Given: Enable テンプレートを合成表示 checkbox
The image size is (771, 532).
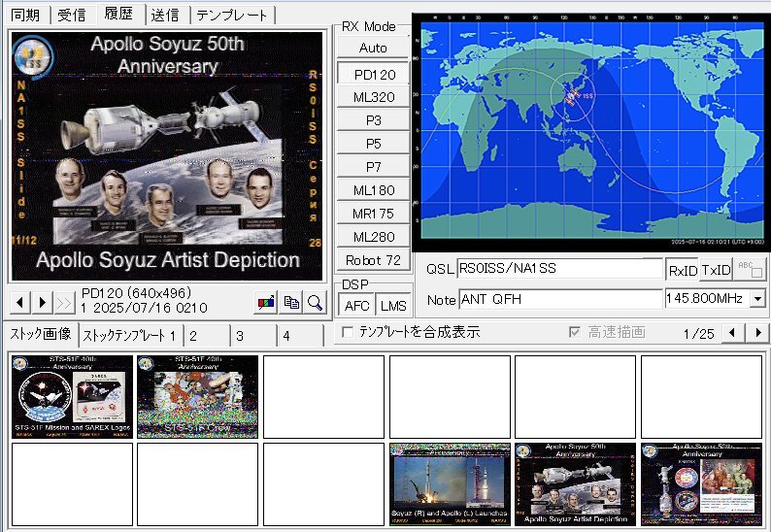Looking at the screenshot, I should 348,332.
